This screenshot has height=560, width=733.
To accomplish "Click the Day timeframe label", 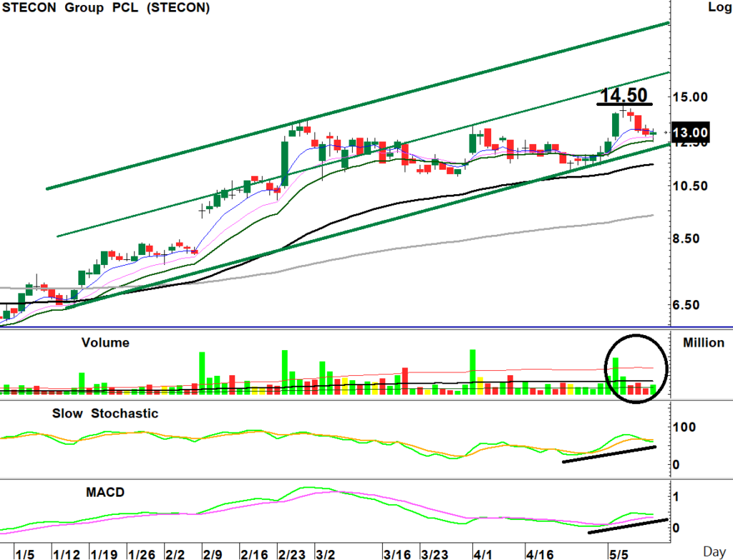I will (714, 553).
